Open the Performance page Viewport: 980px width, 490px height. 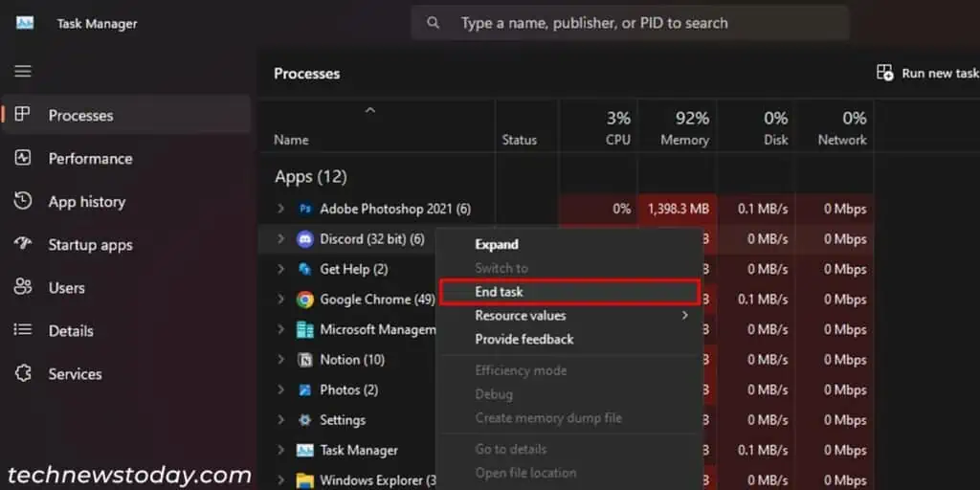click(127, 158)
